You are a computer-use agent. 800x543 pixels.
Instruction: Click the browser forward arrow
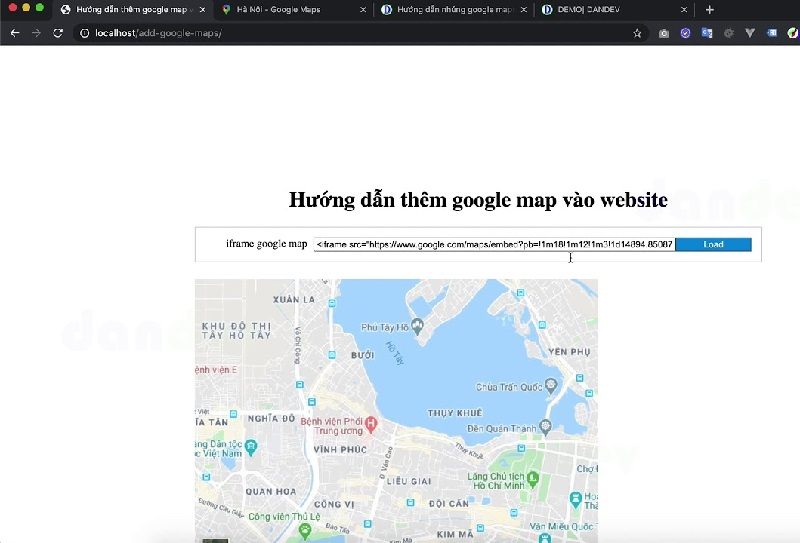coord(36,33)
